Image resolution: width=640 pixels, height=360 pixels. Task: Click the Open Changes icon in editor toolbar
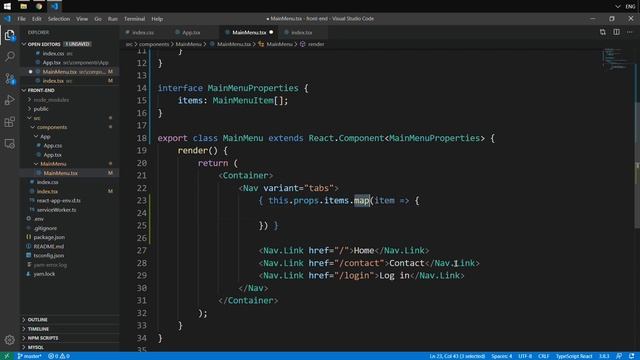(x=602, y=32)
